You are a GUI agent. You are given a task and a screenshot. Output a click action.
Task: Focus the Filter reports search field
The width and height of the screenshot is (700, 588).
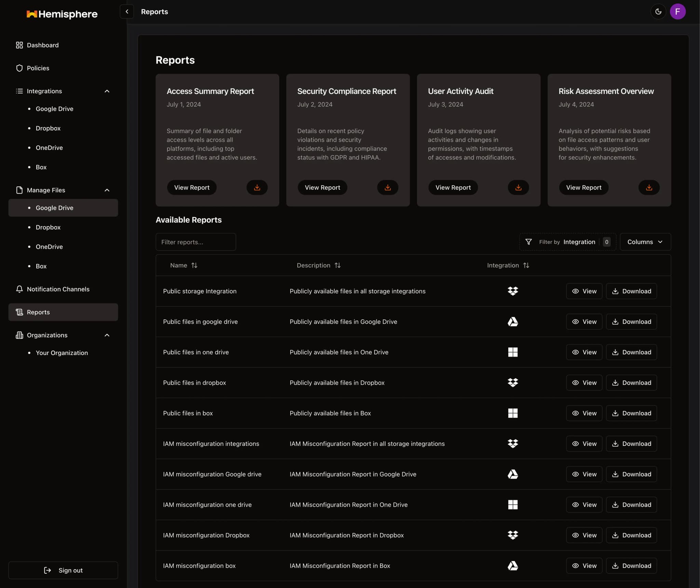point(196,242)
